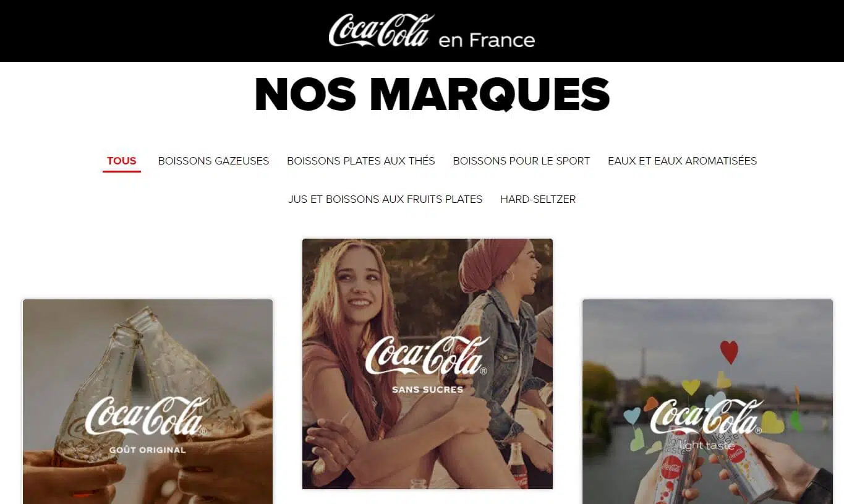Click the "SANS SUCRES" label on the middle card
The width and height of the screenshot is (844, 504).
(x=427, y=390)
